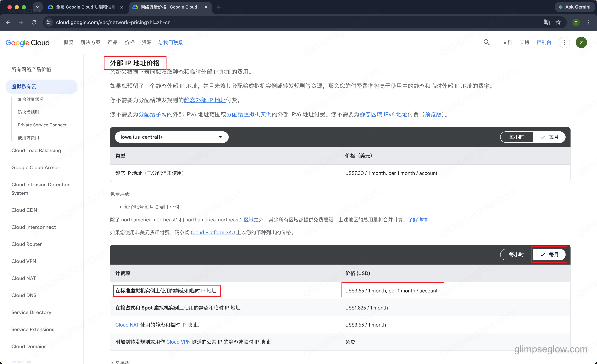This screenshot has height=364, width=597.
Task: Open the 概览 menu
Action: [68, 42]
